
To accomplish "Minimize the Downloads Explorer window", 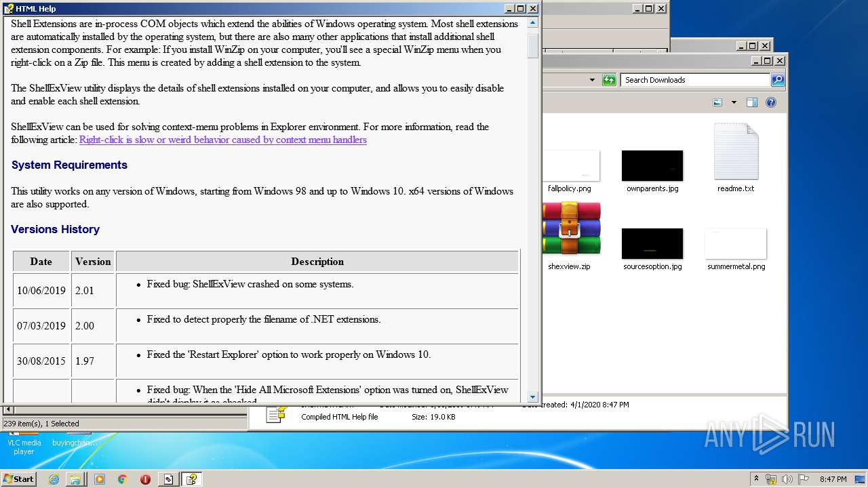I will click(755, 61).
